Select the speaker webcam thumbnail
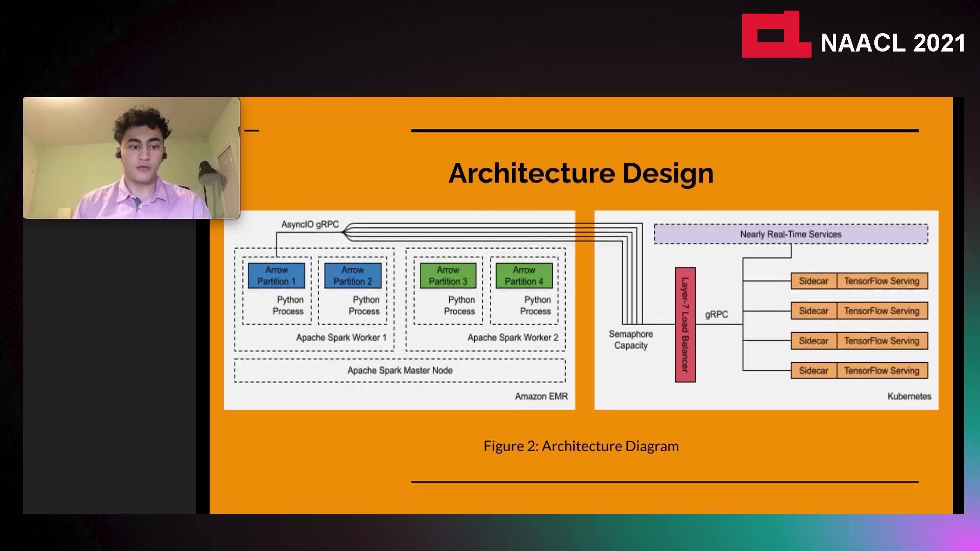This screenshot has height=551, width=980. coord(131,158)
